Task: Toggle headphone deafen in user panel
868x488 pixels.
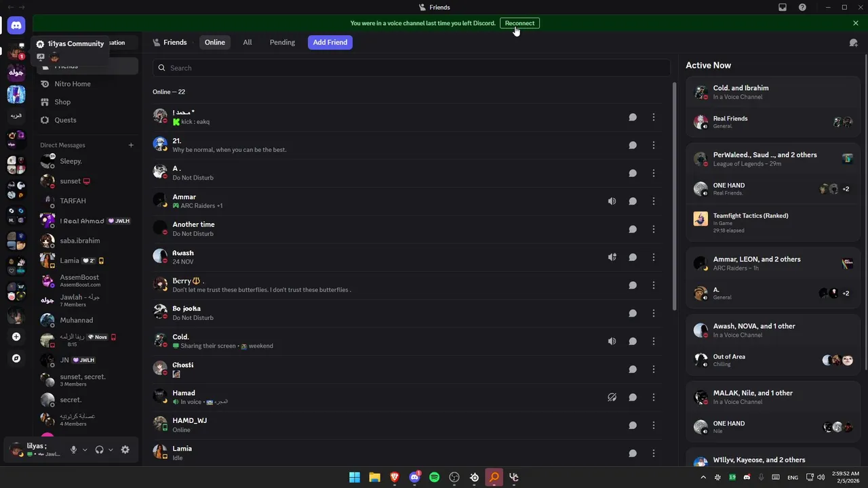Action: tap(100, 449)
